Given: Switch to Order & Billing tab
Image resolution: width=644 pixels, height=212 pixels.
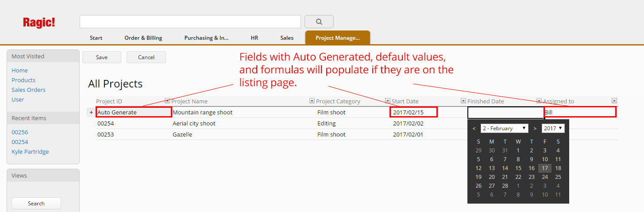Looking at the screenshot, I should (143, 38).
